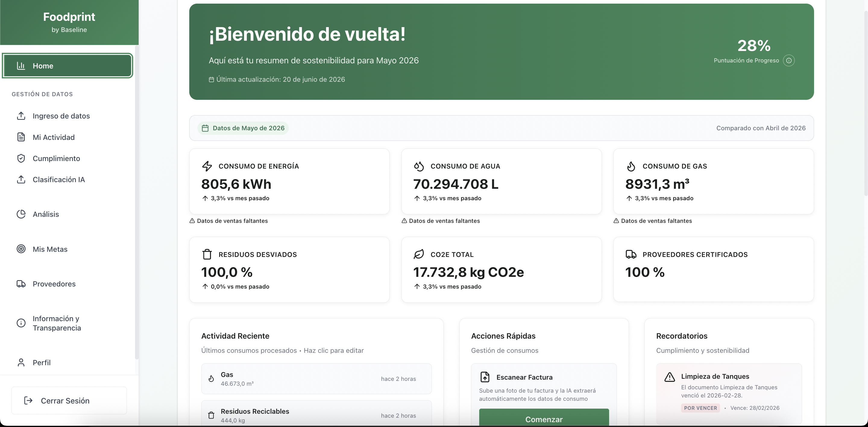Click the Foodprint by Baseline logo
Viewport: 868px width, 427px height.
[69, 22]
